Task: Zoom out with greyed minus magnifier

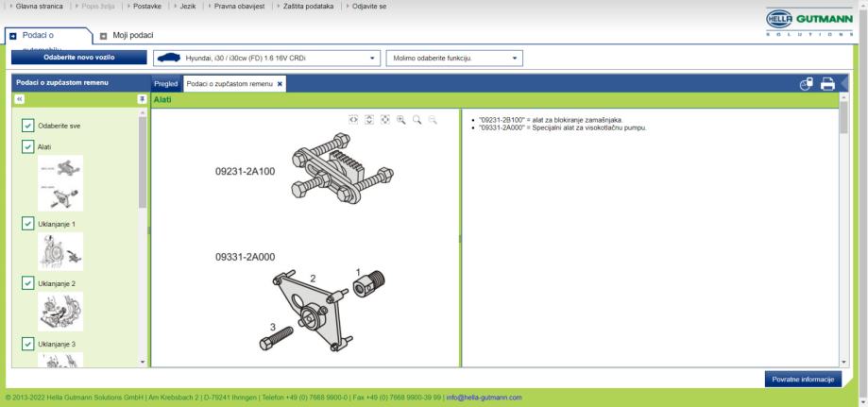Action: coord(433,120)
